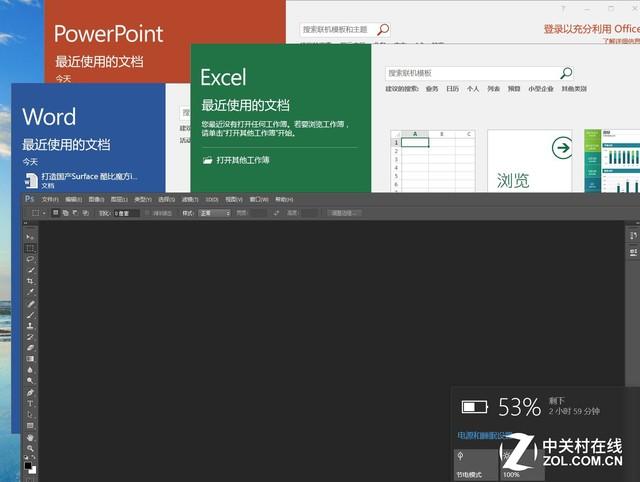Open the 浏览 tour template in Excel
Viewport: 640px width, 482px height.
click(530, 161)
